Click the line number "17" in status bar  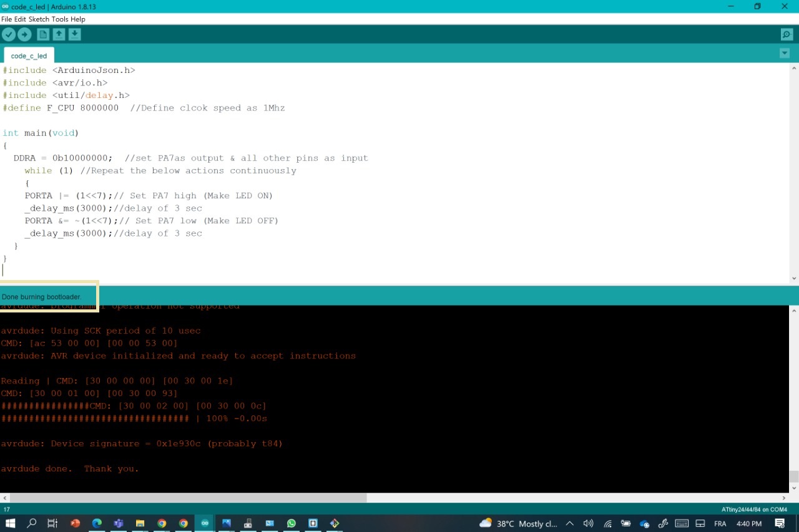pyautogui.click(x=7, y=510)
